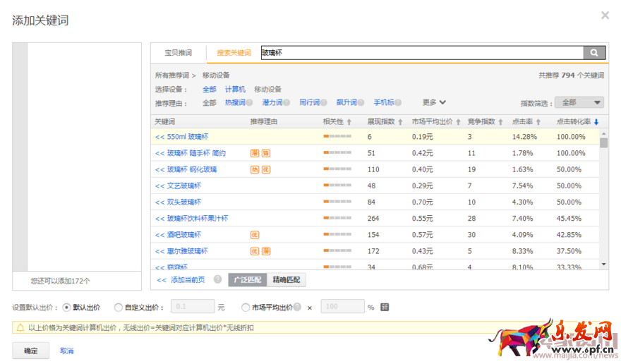Click keyword search input field
621x364 pixels.
(421, 53)
